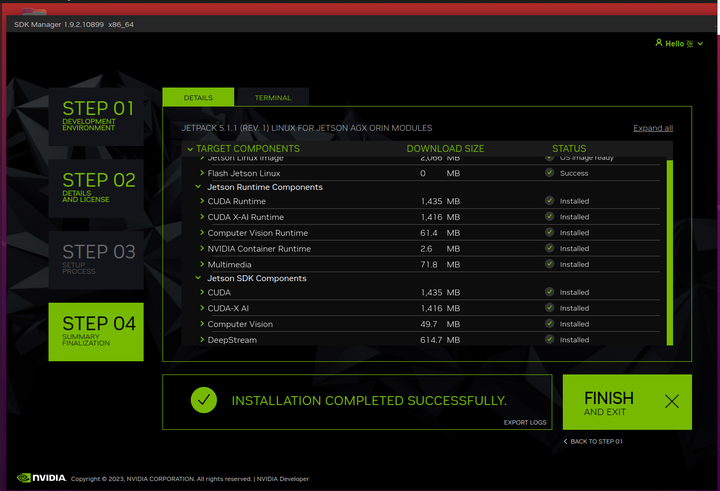The width and height of the screenshot is (720, 491).
Task: Go BACK TO STEP 01
Action: [x=593, y=441]
